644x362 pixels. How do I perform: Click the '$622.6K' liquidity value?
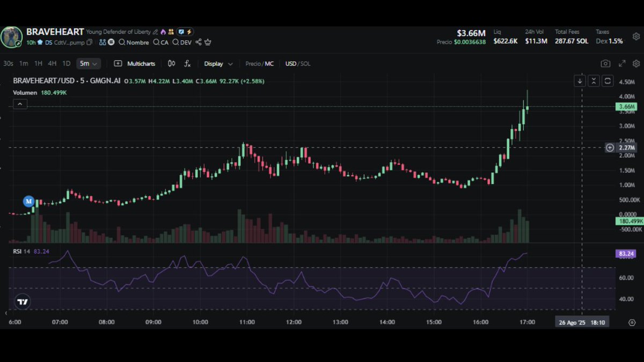[505, 41]
